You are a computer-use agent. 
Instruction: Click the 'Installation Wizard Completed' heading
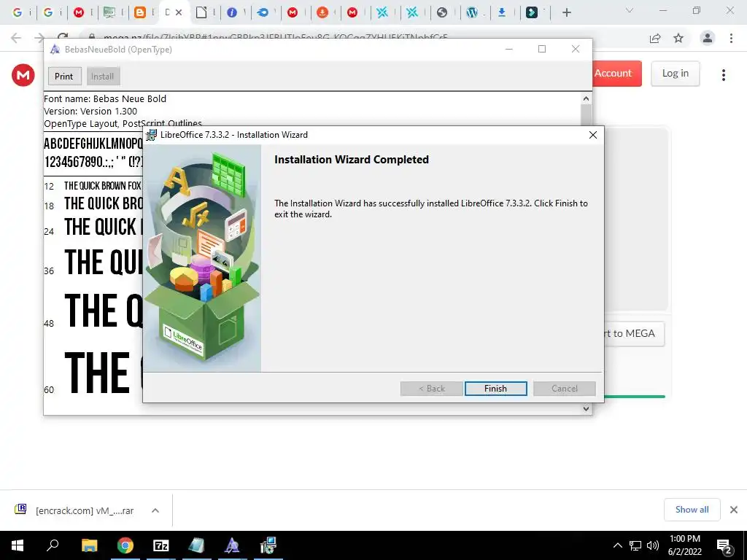point(352,160)
